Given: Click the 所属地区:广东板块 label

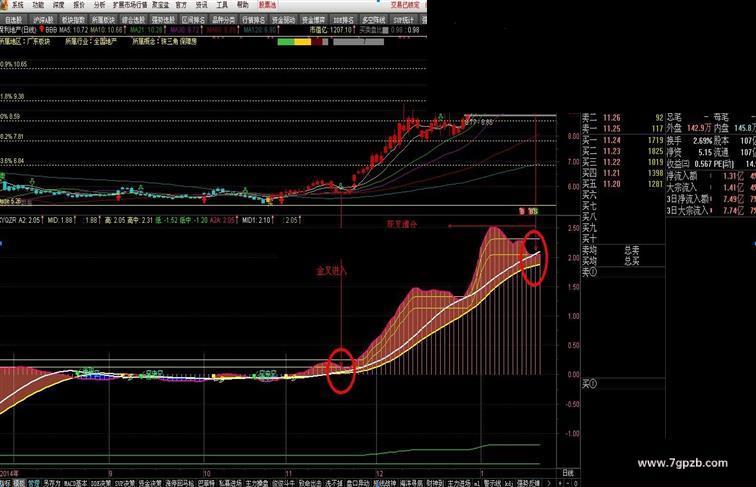Looking at the screenshot, I should (25, 41).
